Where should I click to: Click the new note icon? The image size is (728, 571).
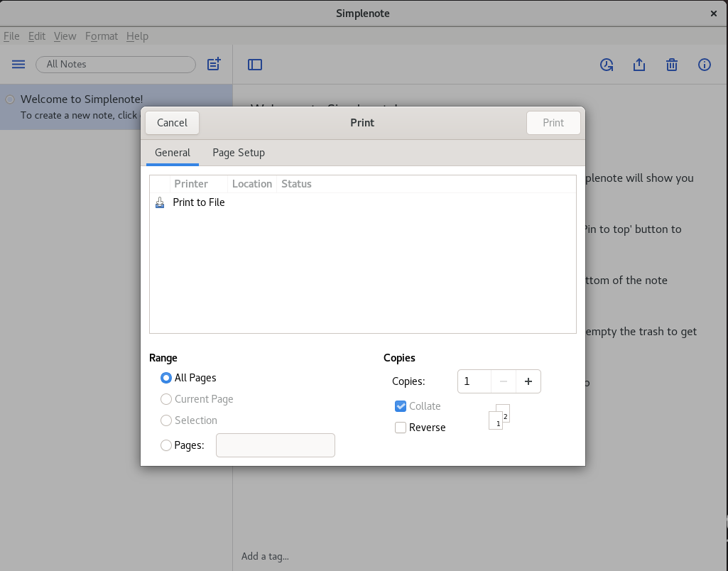(x=214, y=65)
